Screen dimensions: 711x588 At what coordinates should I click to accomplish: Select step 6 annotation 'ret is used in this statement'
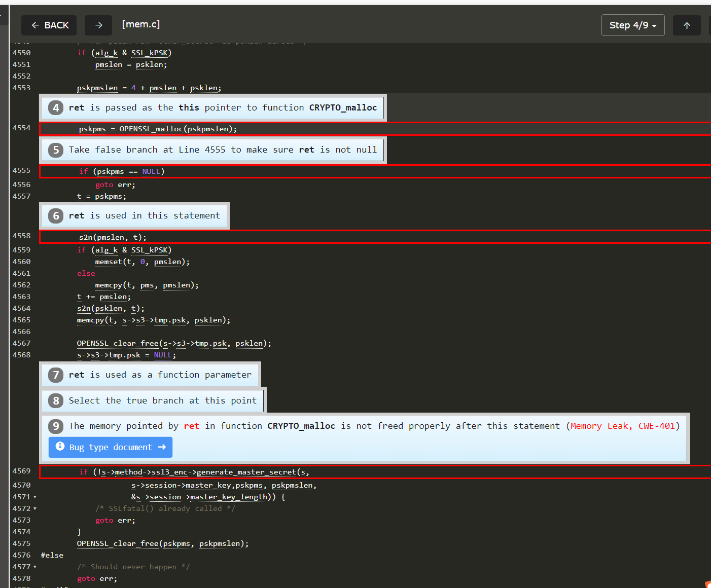coord(134,216)
